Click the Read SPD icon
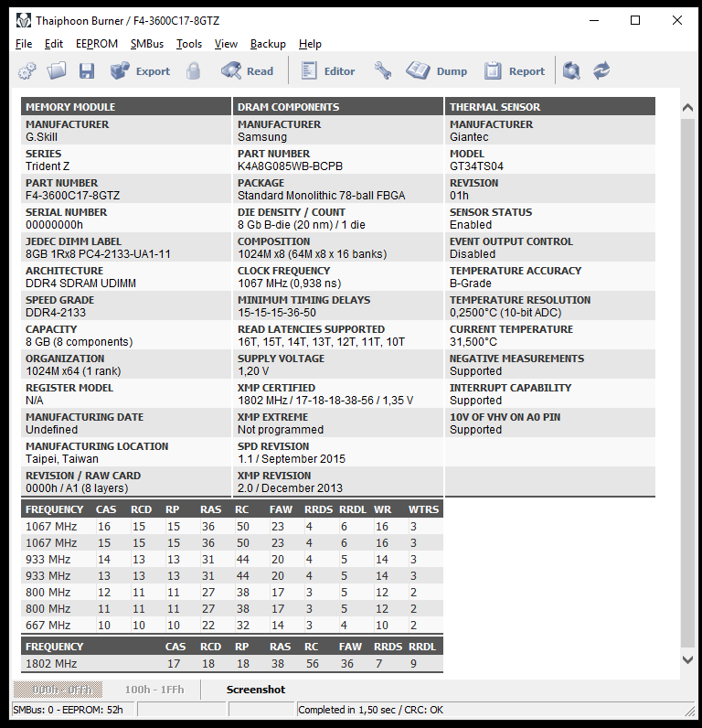702x728 pixels. click(231, 71)
